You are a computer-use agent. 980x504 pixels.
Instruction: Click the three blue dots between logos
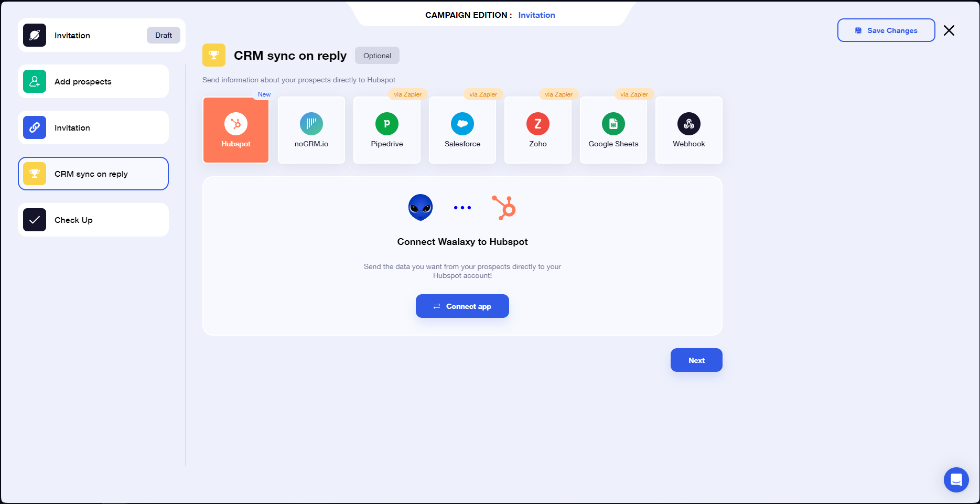click(462, 208)
